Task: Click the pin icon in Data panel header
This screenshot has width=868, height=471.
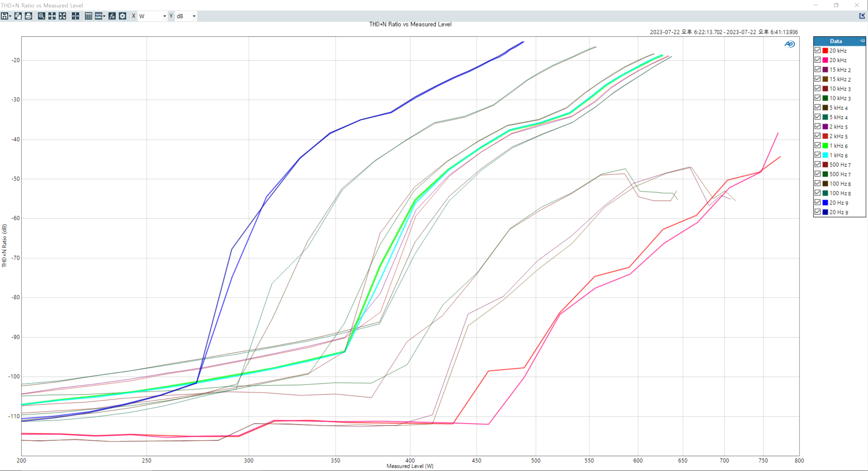Action: pos(862,41)
